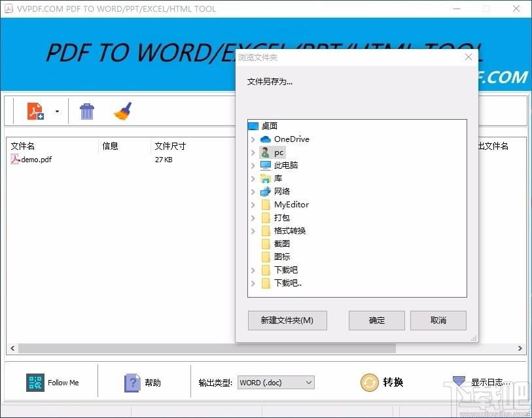
Task: Click the 网络 network icon
Action: (x=265, y=192)
